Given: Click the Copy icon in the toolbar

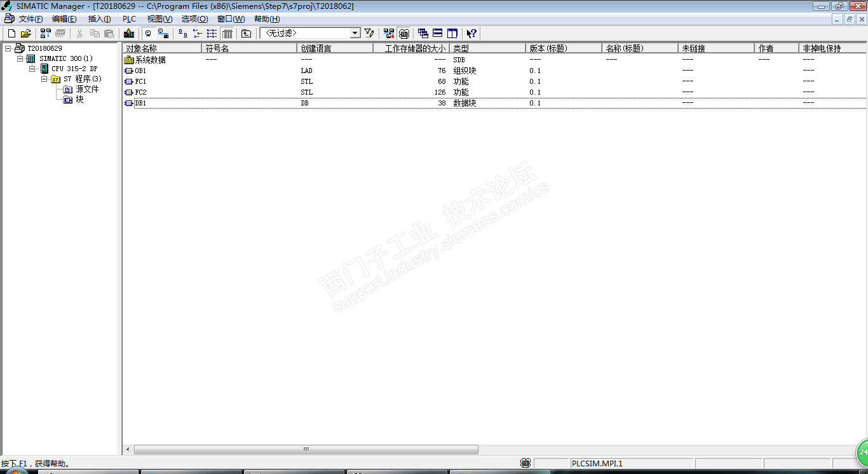Looking at the screenshot, I should [95, 33].
